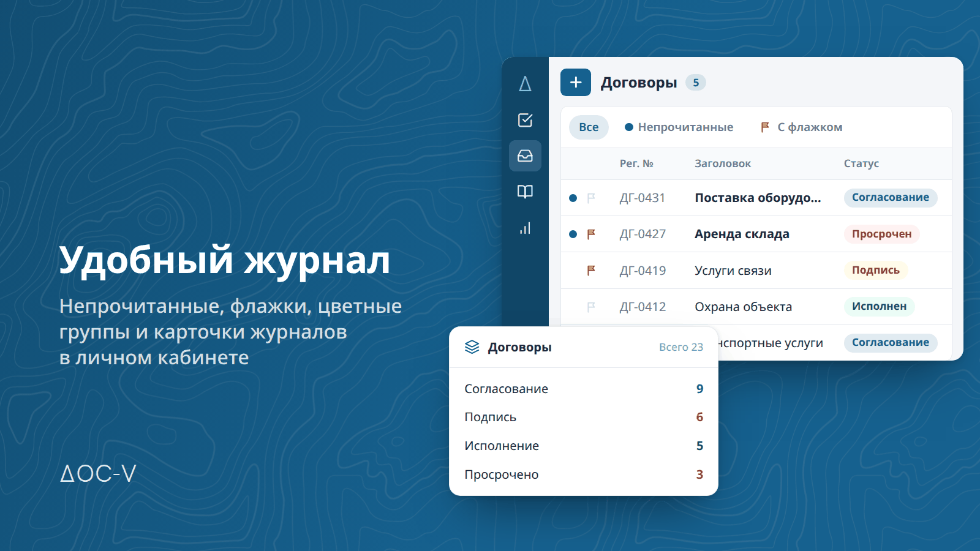Toggle flag on row ДГ-0427
Image resolution: width=980 pixels, height=551 pixels.
[591, 234]
